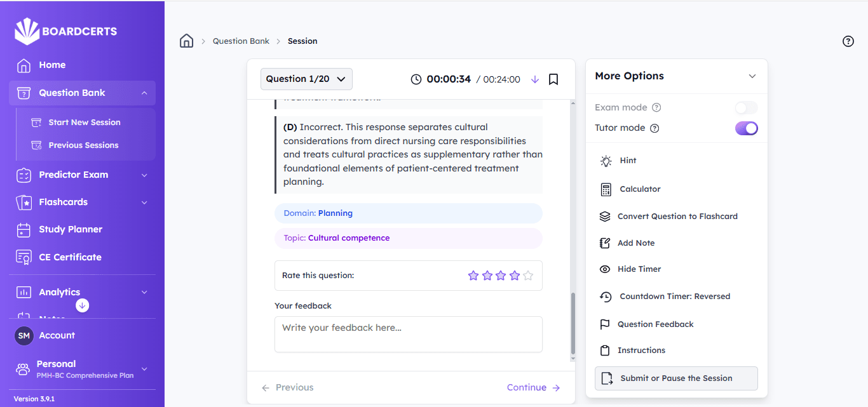This screenshot has height=407, width=868.
Task: Collapse the More Options panel
Action: pyautogui.click(x=752, y=76)
